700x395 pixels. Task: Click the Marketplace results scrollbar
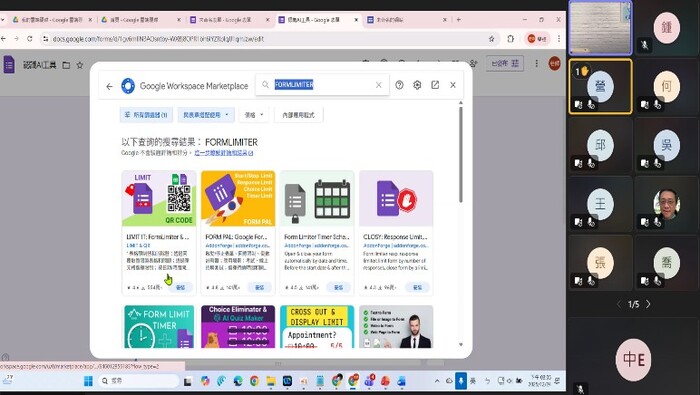[461, 154]
